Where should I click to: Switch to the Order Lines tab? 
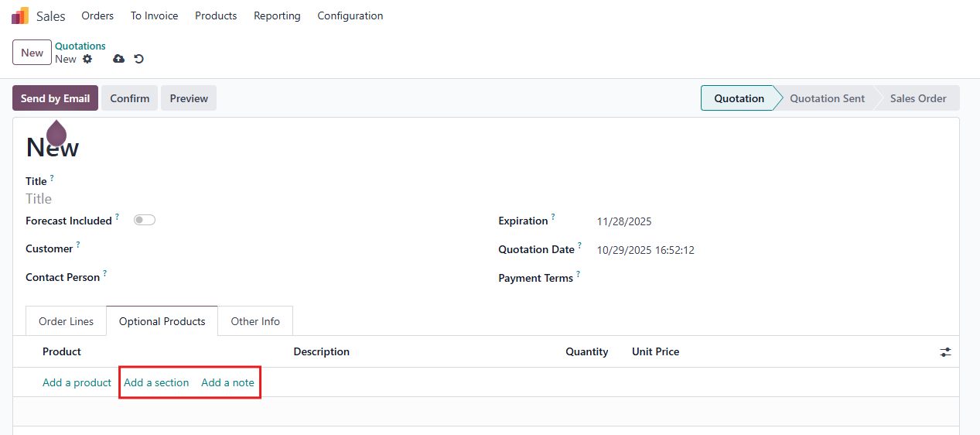click(66, 321)
